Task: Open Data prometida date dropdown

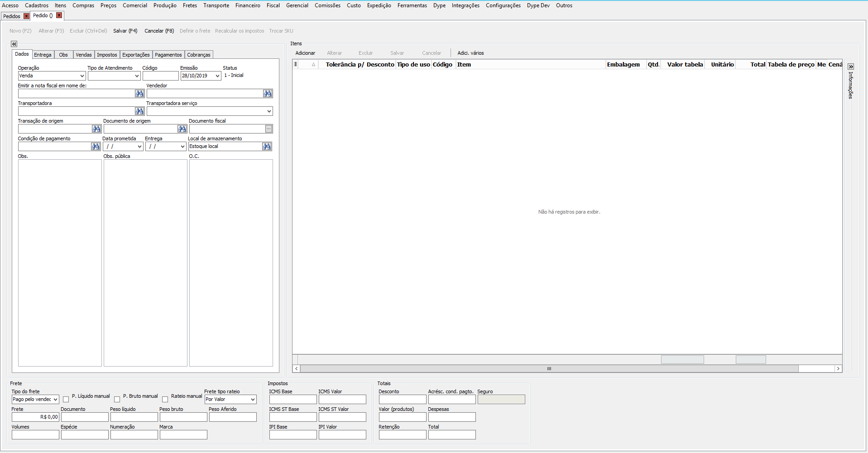Action: [x=139, y=147]
